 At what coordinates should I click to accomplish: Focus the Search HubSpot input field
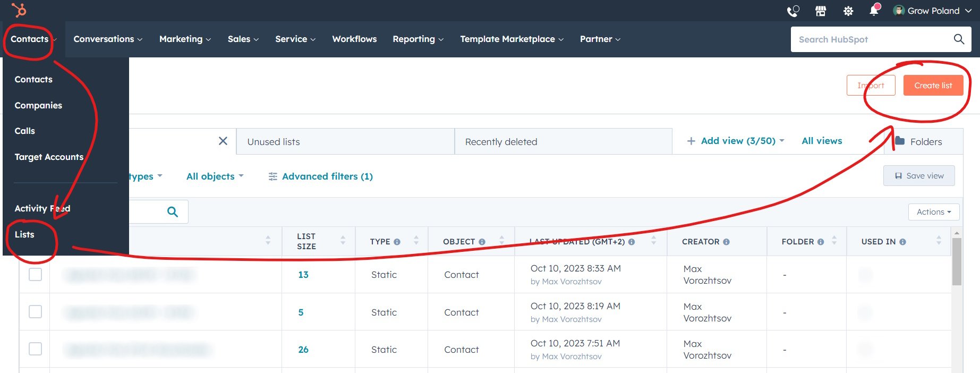click(871, 39)
